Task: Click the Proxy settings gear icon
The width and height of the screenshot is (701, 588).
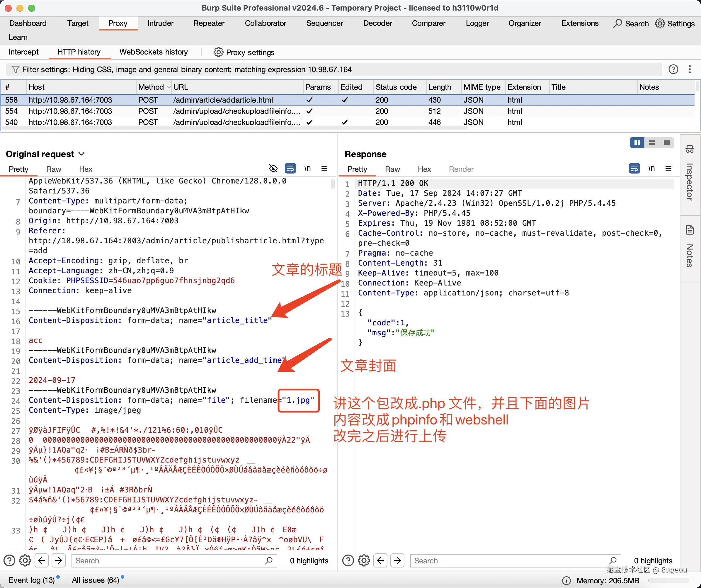Action: pos(218,52)
